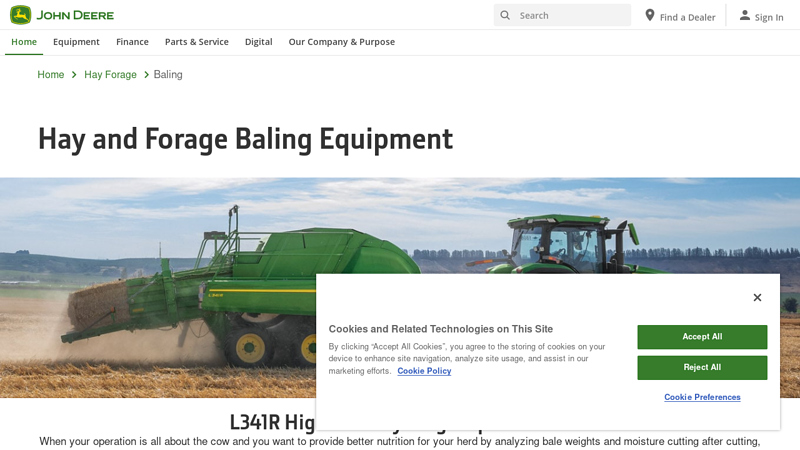Click the search magnifier icon

pyautogui.click(x=505, y=15)
